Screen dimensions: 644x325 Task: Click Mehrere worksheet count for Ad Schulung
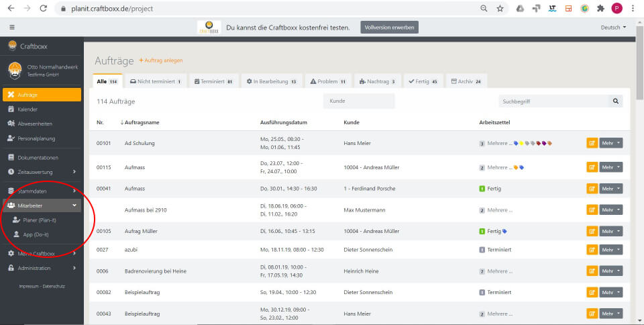[482, 144]
